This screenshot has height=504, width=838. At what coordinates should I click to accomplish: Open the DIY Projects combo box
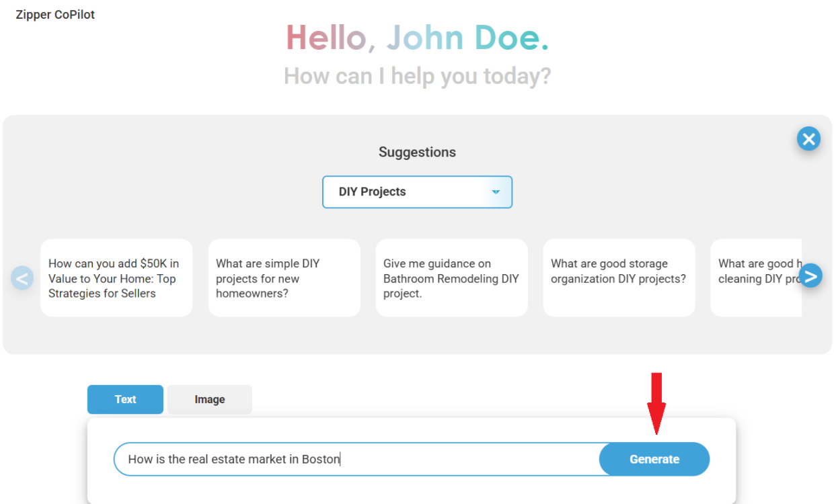coord(417,192)
